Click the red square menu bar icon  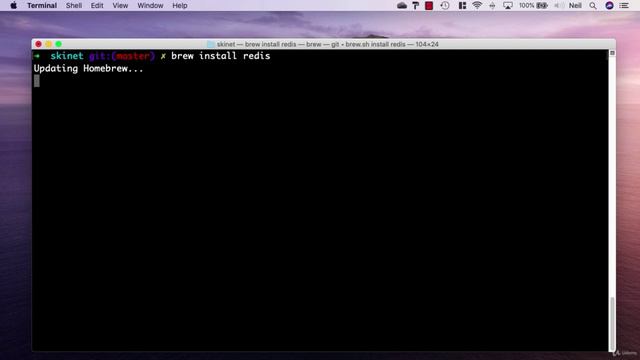[x=429, y=5]
